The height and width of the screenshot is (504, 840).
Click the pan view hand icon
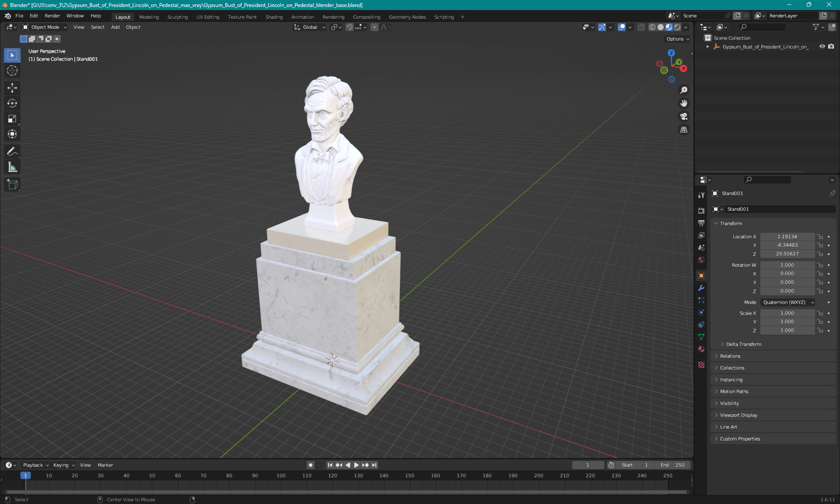click(x=684, y=103)
